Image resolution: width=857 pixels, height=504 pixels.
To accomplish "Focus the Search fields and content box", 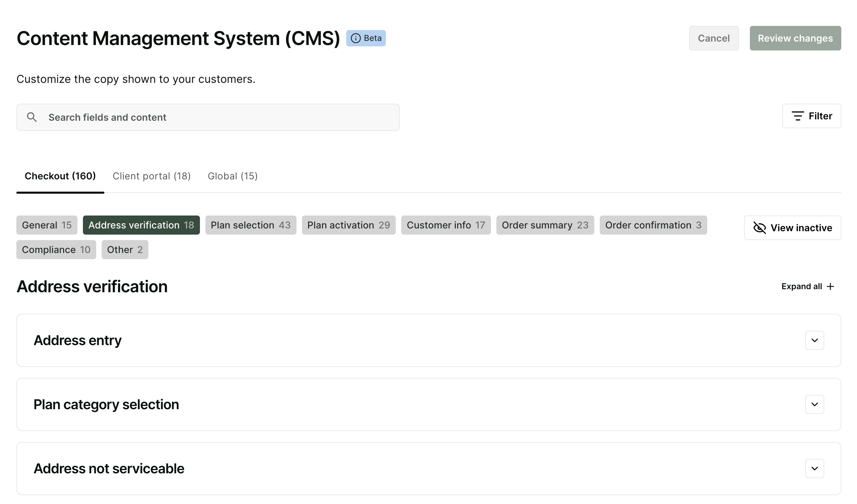I will [x=208, y=117].
